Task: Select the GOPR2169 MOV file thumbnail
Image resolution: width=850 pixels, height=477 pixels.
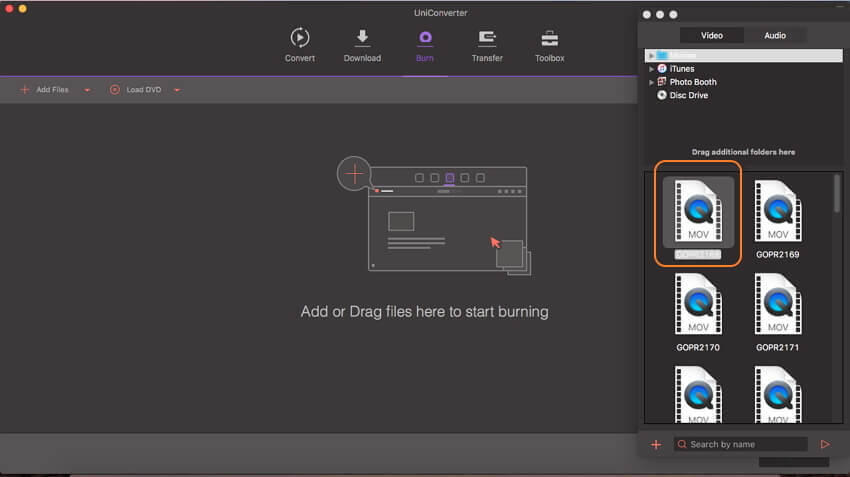Action: (x=778, y=211)
